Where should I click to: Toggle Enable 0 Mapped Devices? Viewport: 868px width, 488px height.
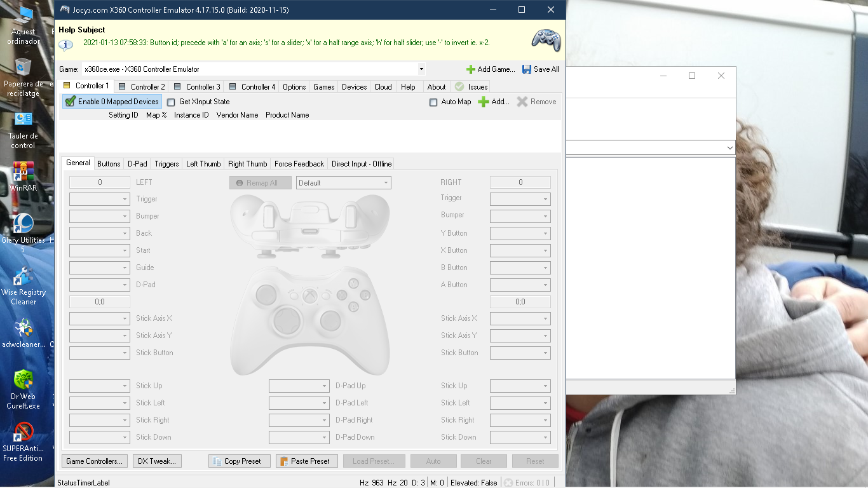(x=112, y=102)
